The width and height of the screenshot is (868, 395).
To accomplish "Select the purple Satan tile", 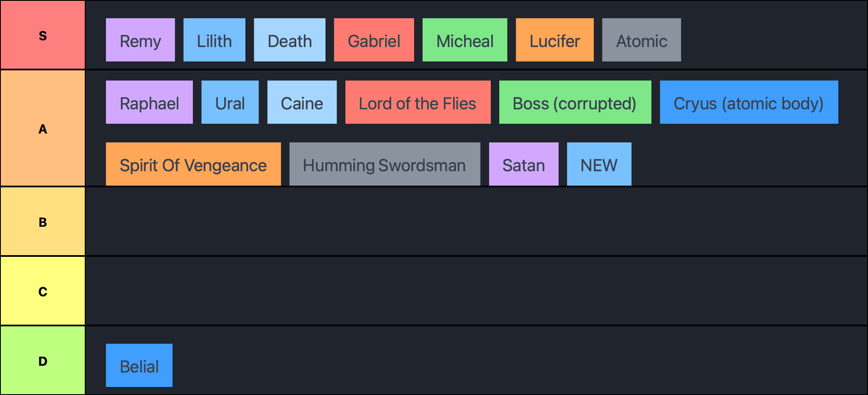I will [523, 164].
